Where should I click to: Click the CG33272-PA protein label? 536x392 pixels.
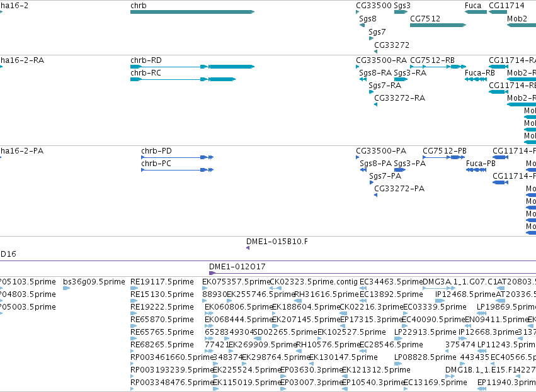pos(399,189)
